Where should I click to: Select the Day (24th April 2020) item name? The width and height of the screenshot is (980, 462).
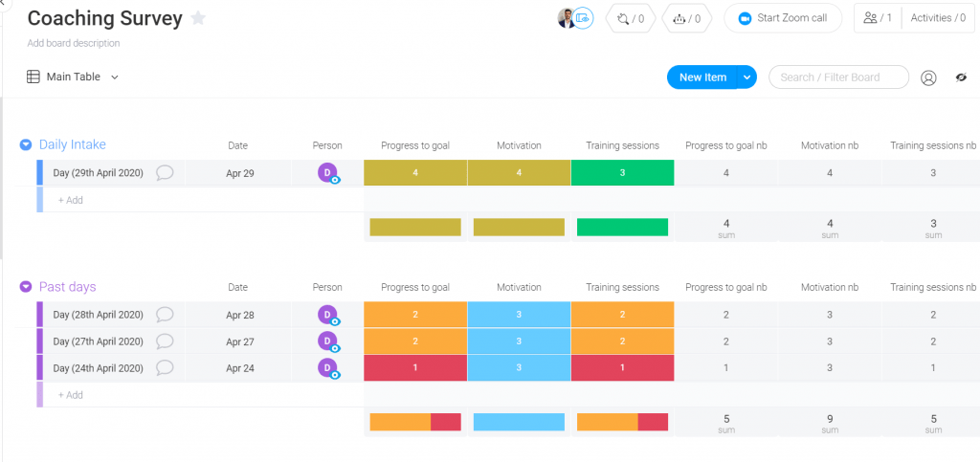click(99, 368)
